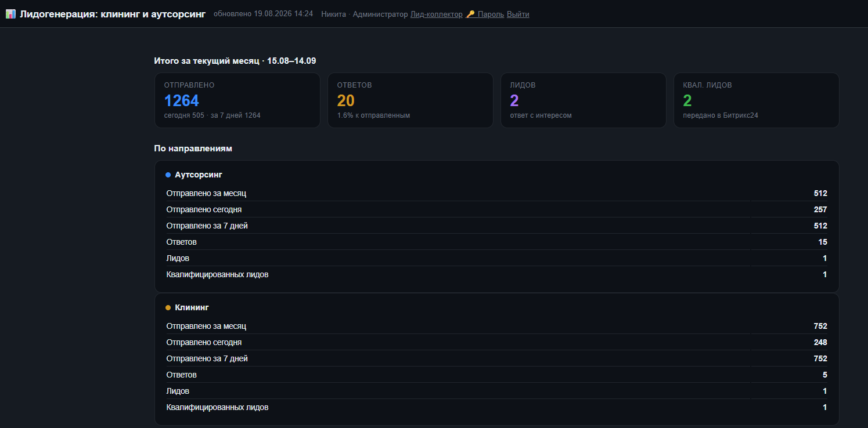Click the Лидов card label
This screenshot has height=428, width=868.
[523, 85]
